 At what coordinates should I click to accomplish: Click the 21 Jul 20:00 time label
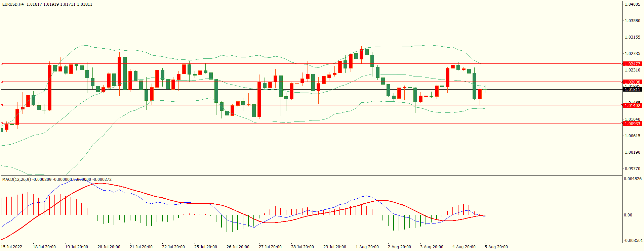tap(141, 247)
